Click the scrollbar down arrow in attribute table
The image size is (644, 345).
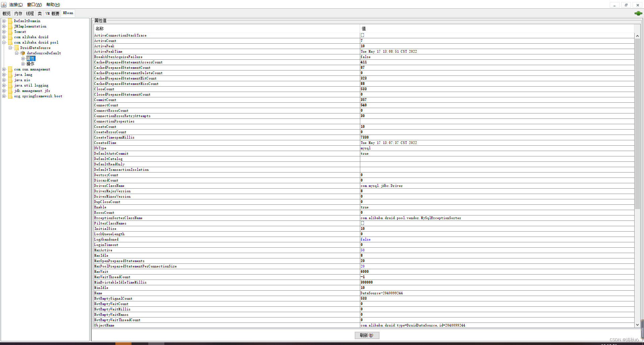click(637, 325)
